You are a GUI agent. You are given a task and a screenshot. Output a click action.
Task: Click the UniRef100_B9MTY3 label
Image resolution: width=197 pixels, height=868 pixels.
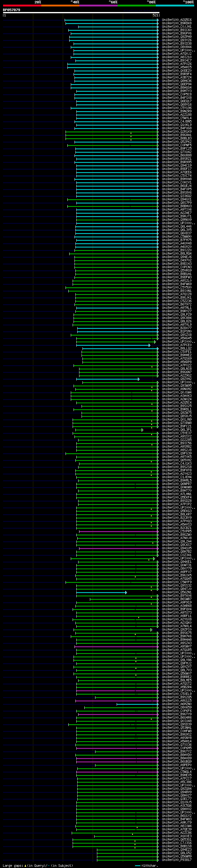point(177,91)
